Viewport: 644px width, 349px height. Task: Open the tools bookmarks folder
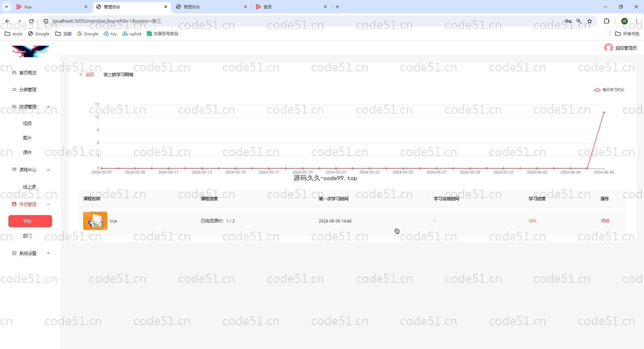14,34
